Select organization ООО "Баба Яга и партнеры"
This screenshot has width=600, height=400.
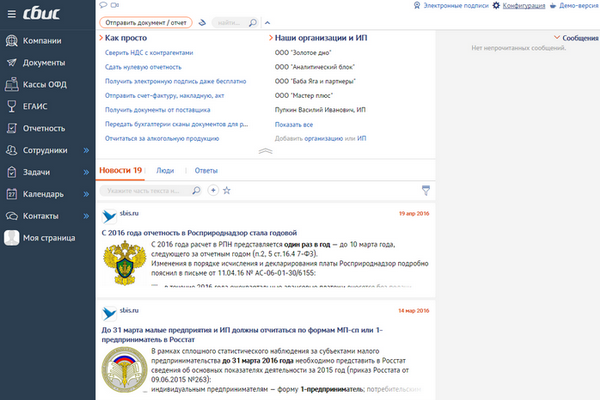click(315, 81)
